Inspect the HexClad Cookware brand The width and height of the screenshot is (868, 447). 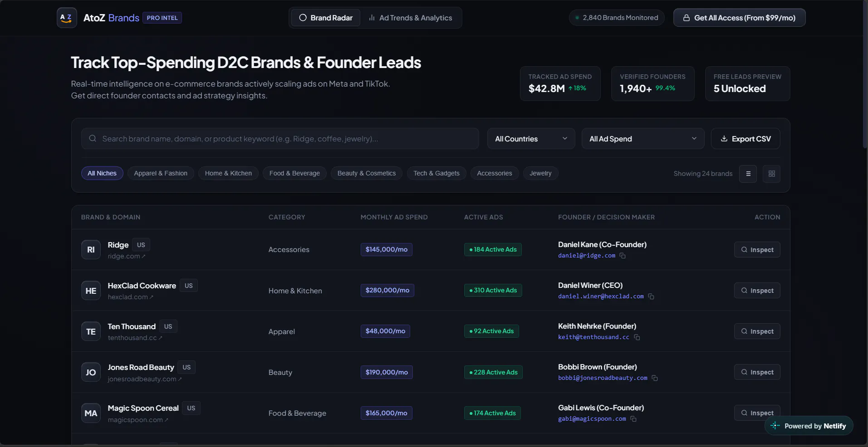757,291
